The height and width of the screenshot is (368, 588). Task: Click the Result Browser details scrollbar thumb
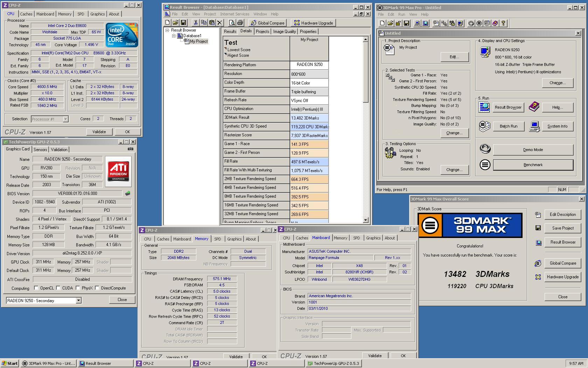pos(366,73)
